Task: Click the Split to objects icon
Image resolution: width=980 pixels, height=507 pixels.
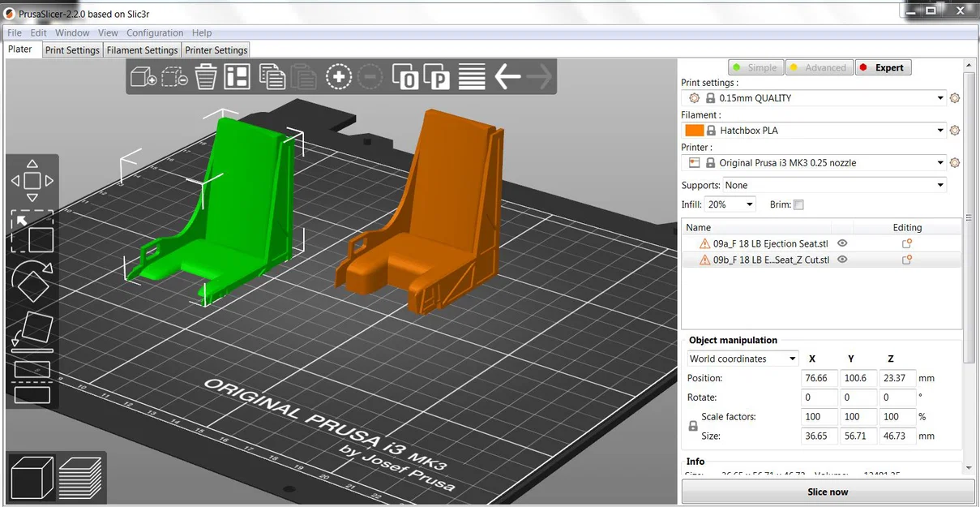Action: pyautogui.click(x=405, y=77)
